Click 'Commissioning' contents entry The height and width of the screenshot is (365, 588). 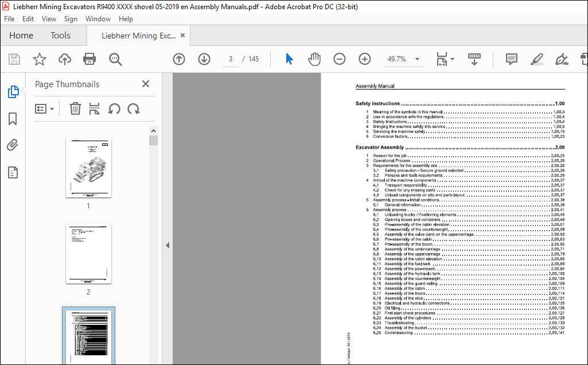coord(398,333)
